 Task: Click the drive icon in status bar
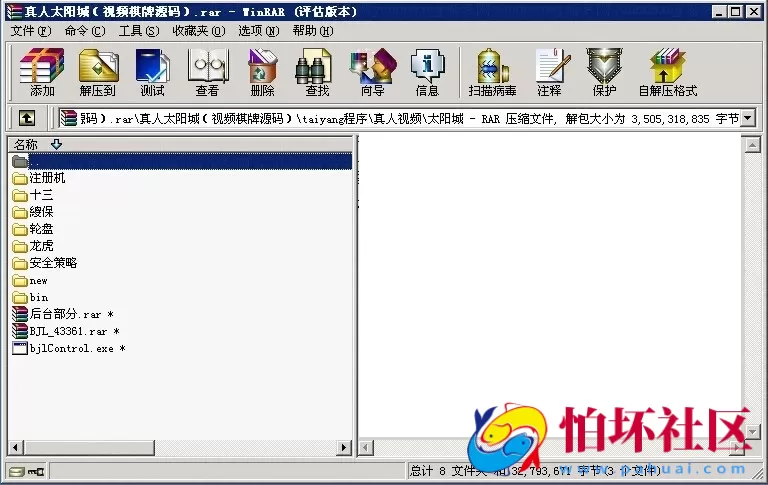[x=17, y=471]
